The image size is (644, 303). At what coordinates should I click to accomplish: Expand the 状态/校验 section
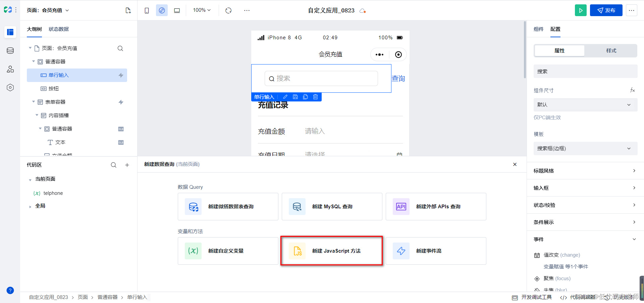pos(585,205)
